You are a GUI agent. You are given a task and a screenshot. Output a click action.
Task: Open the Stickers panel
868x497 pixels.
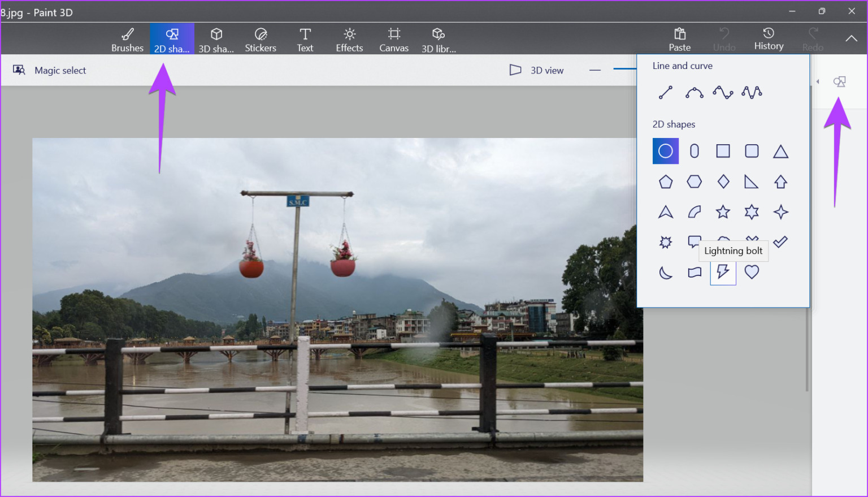point(261,38)
